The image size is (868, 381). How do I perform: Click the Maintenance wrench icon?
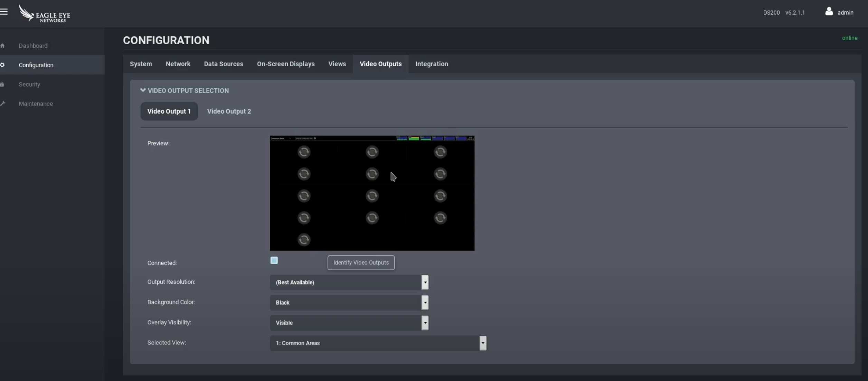[x=3, y=104]
